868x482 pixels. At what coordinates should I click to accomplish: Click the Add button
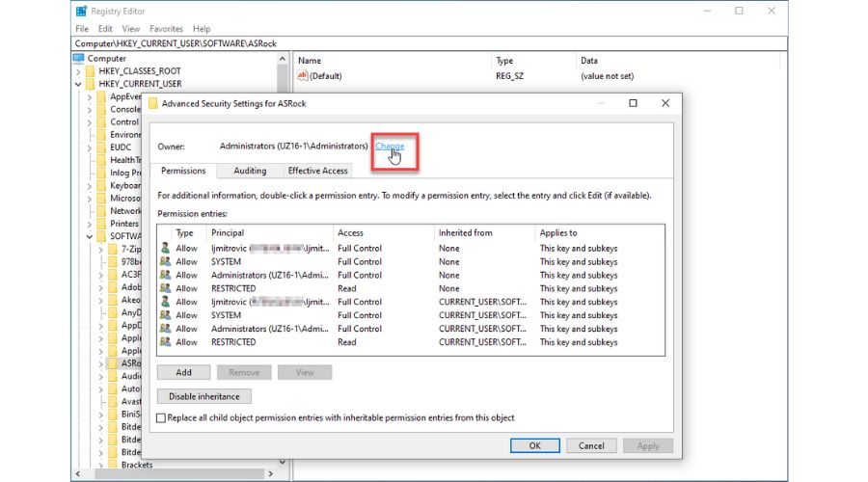click(x=184, y=372)
